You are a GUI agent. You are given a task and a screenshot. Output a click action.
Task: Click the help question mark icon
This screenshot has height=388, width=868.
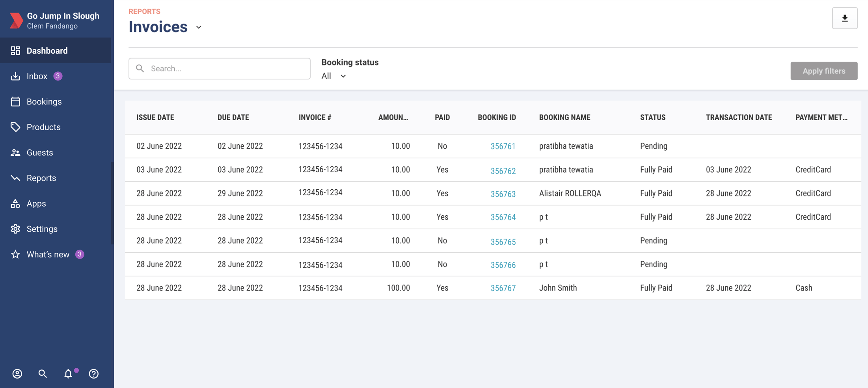coord(93,374)
